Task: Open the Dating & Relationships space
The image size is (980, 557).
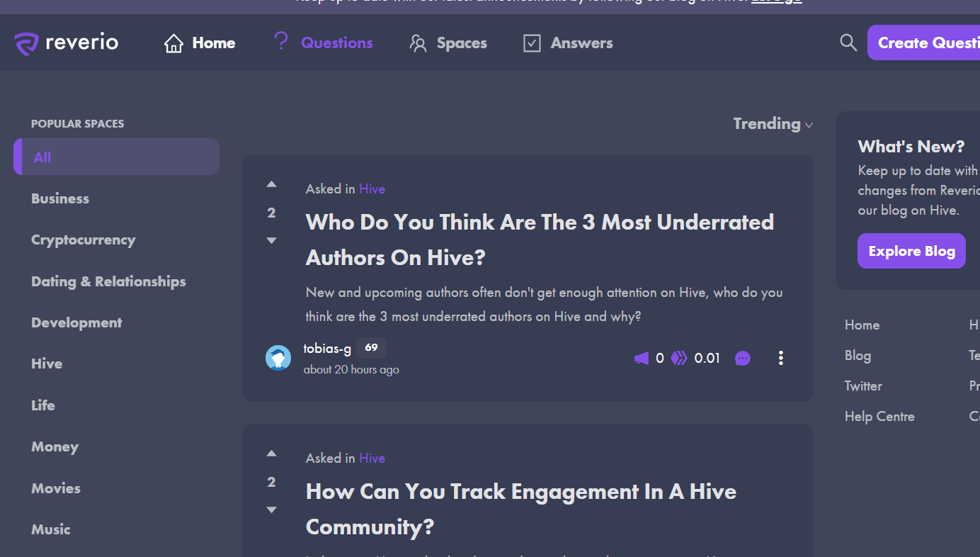Action: pyautogui.click(x=108, y=281)
